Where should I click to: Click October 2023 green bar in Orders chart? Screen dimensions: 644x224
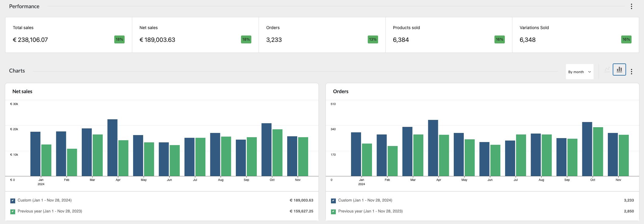598,151
